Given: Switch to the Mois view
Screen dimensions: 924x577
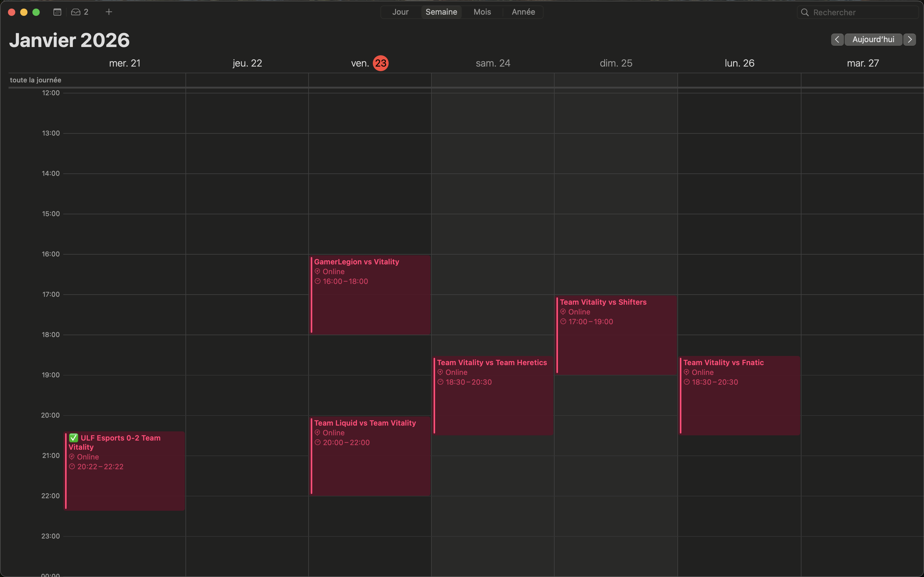Looking at the screenshot, I should click(482, 12).
